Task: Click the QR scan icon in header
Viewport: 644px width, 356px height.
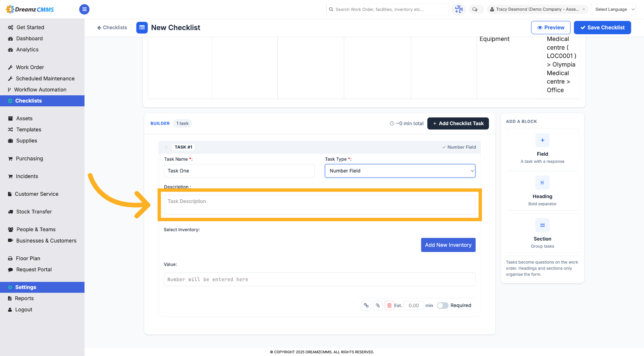Action: 459,9
